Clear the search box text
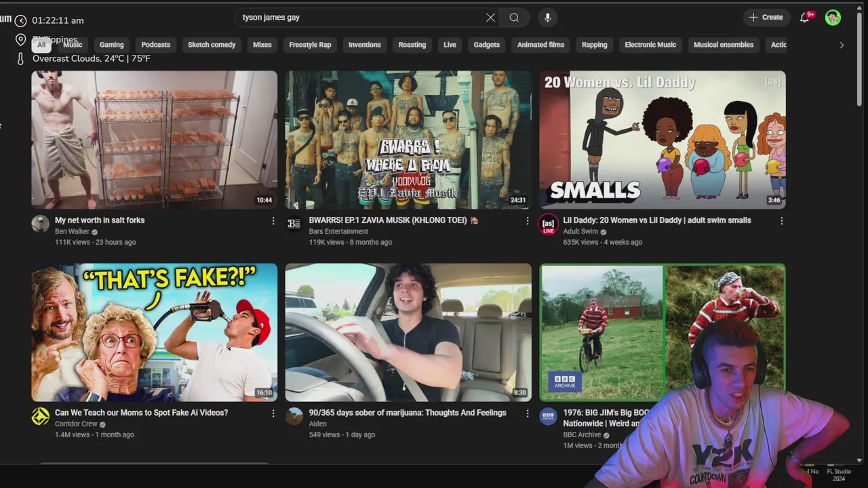 490,18
